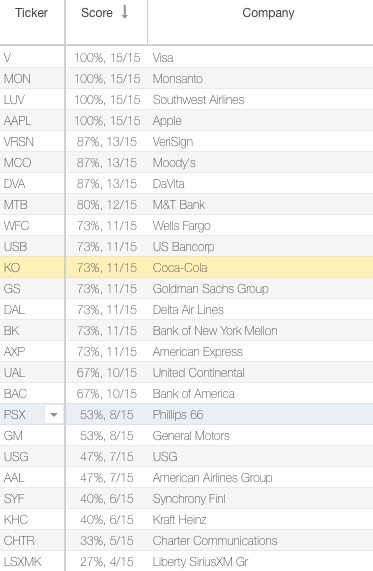Click the Charter Communications company cell
This screenshot has width=373, height=571.
260,540
